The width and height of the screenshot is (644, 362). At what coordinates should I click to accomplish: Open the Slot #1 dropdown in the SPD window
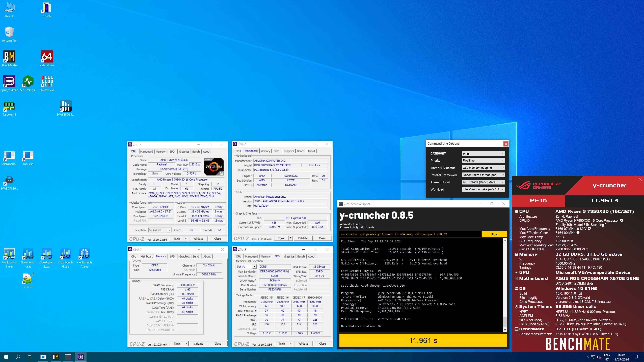246,267
